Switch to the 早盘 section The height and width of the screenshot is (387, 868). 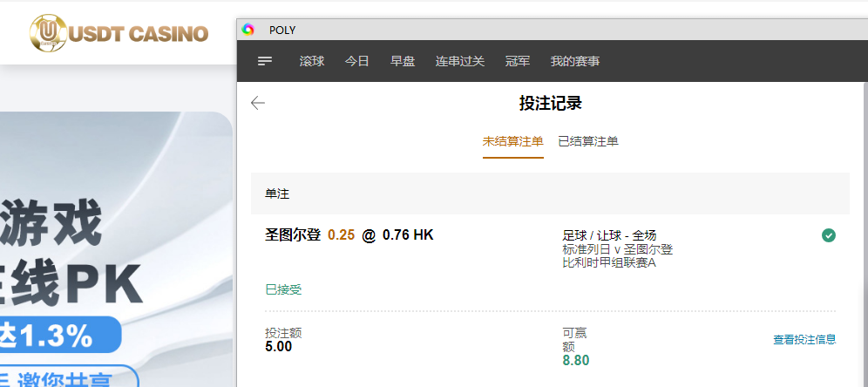point(403,61)
